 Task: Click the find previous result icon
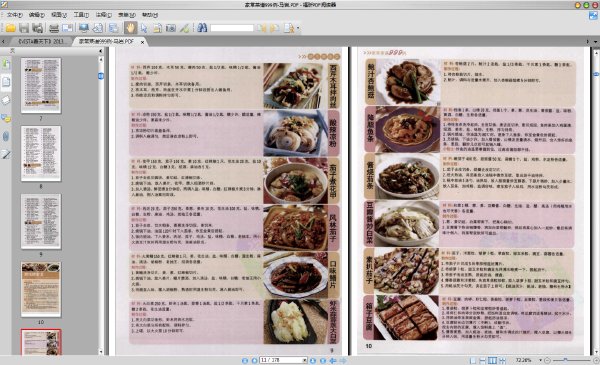(x=262, y=28)
